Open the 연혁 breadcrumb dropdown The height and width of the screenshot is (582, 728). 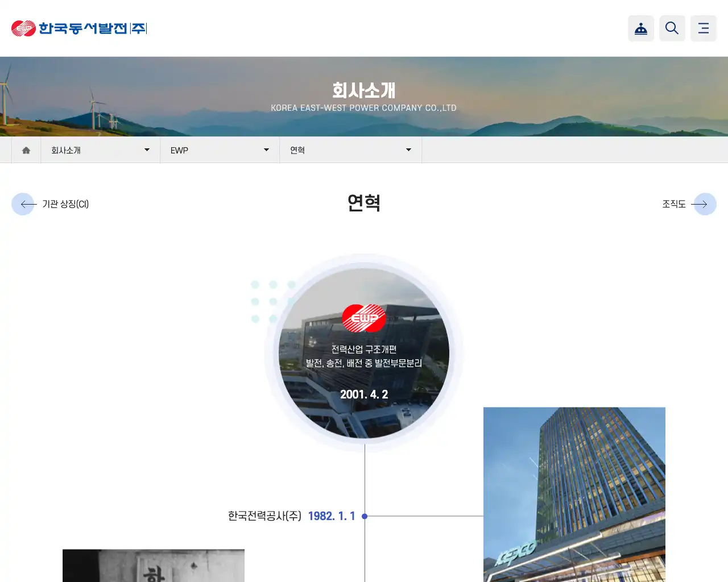pos(408,149)
